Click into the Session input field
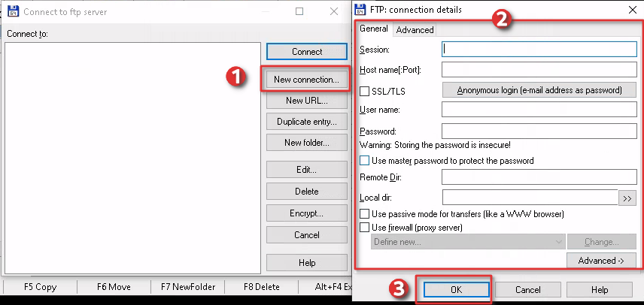Screen dimensions: 644x305 click(x=539, y=49)
